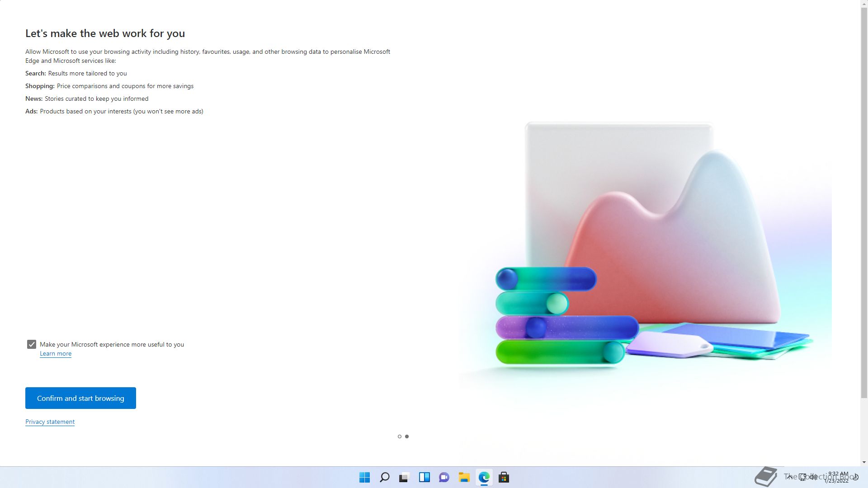The image size is (868, 488).
Task: Open the network status tray icon
Action: point(802,477)
